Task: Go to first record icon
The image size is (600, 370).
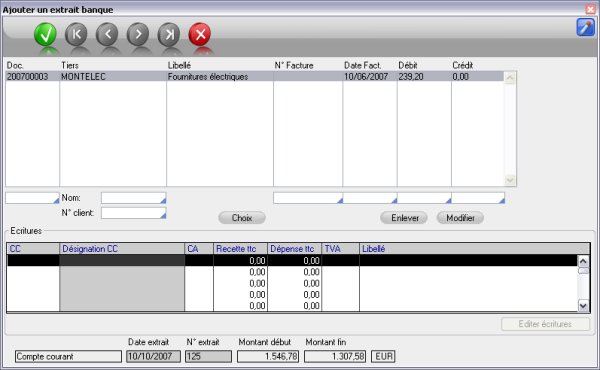Action: click(x=76, y=34)
